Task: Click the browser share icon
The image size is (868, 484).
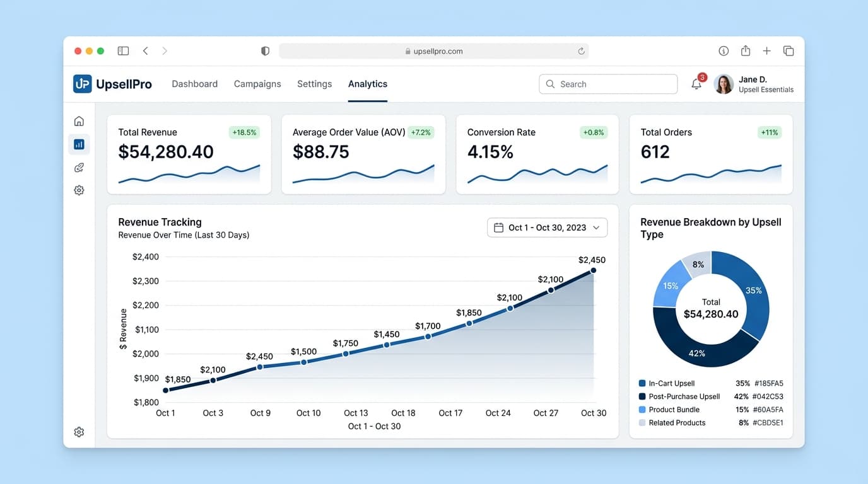Action: tap(746, 51)
